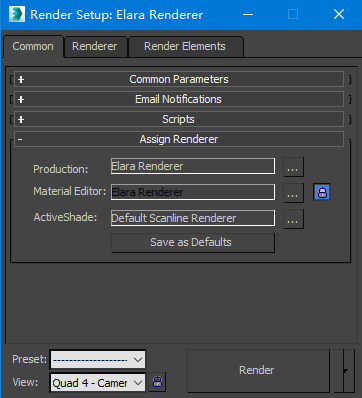
Task: Click the ActiveShade Default Scanline Renderer field
Action: 193,218
